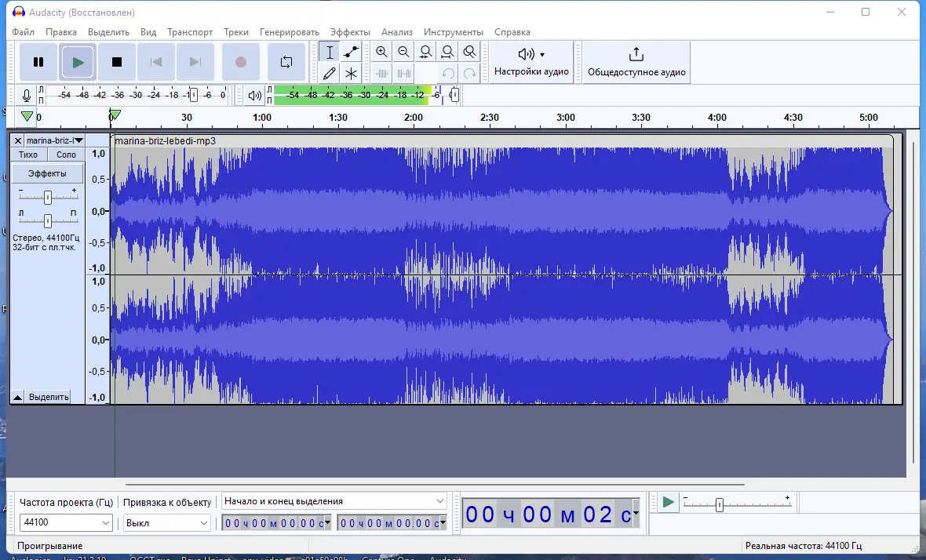
Task: Select the Draw (pencil) tool
Action: [x=330, y=74]
